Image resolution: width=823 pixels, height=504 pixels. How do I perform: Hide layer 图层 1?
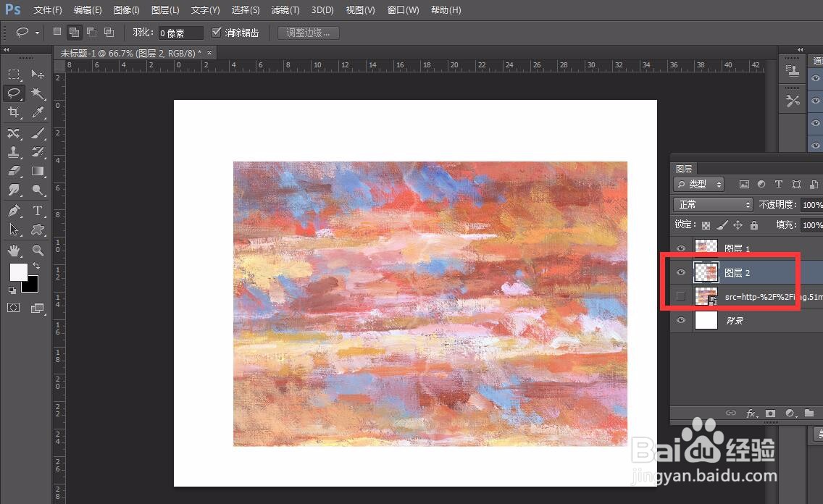[681, 248]
